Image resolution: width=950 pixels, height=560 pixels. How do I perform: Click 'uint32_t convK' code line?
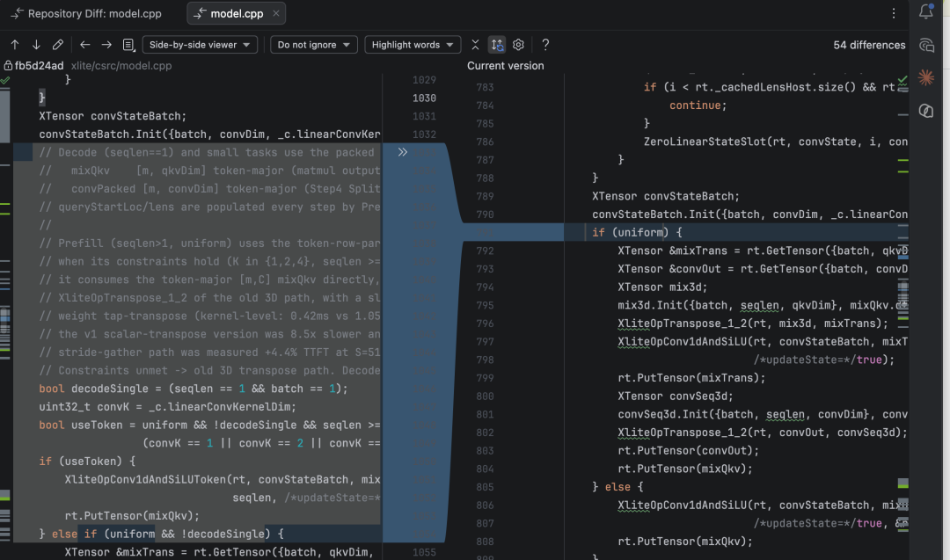[168, 407]
